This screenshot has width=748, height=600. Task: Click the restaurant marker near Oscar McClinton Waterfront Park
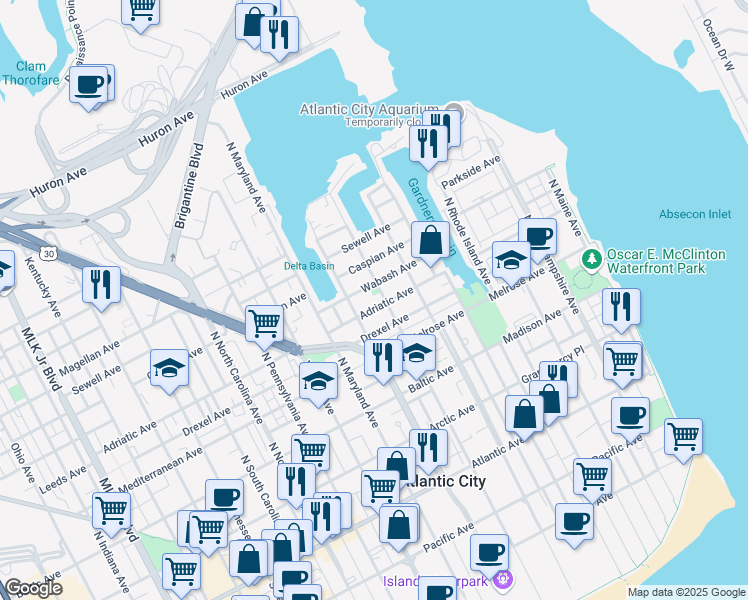click(621, 310)
